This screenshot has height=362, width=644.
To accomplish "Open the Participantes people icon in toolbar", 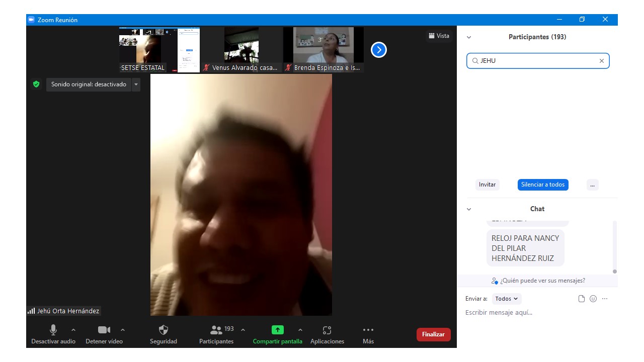I will coord(216,330).
